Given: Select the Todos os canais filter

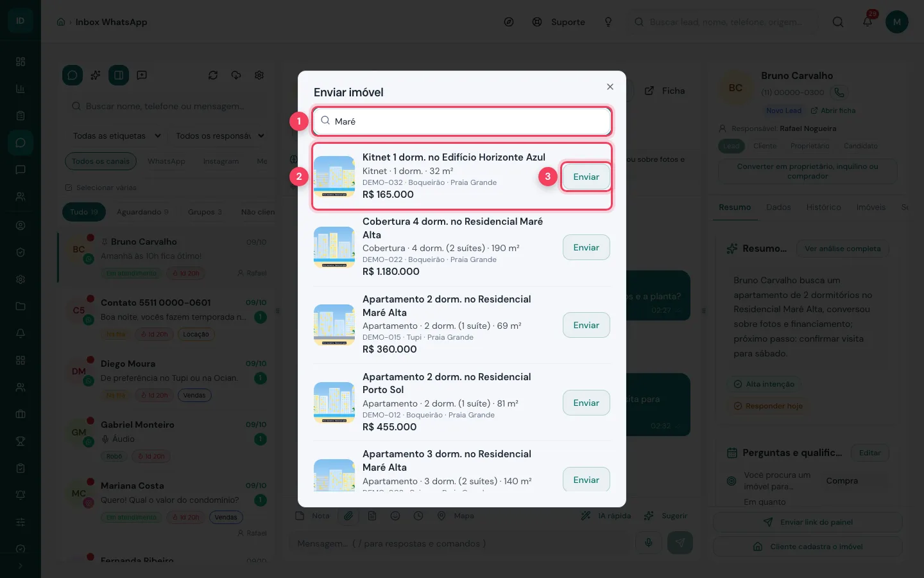Looking at the screenshot, I should tap(101, 161).
